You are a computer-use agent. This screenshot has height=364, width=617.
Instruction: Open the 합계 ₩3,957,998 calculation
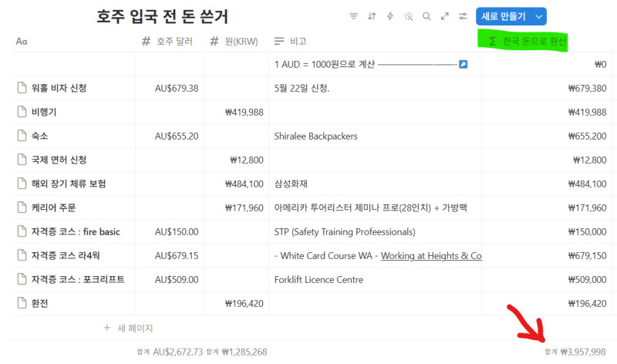tap(575, 352)
